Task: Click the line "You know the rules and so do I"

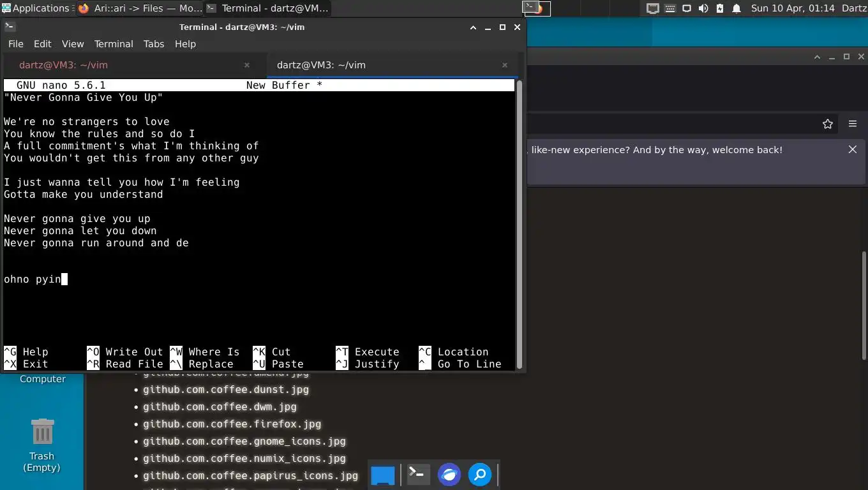Action: click(x=100, y=134)
